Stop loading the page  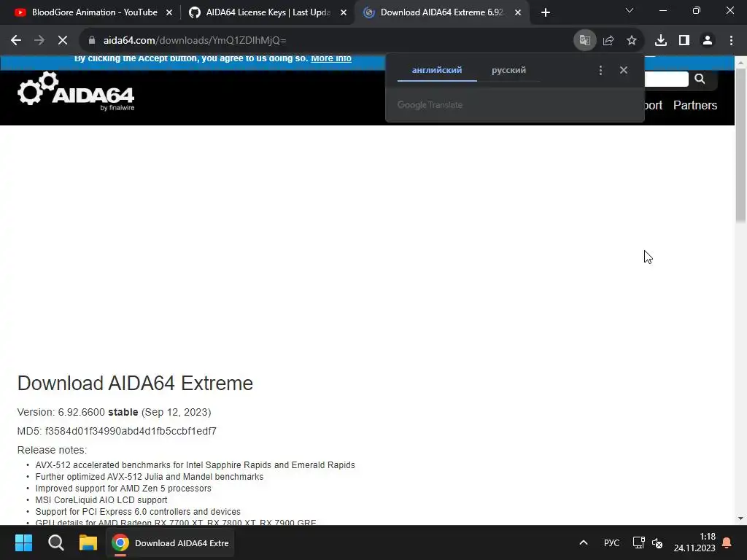pos(63,41)
